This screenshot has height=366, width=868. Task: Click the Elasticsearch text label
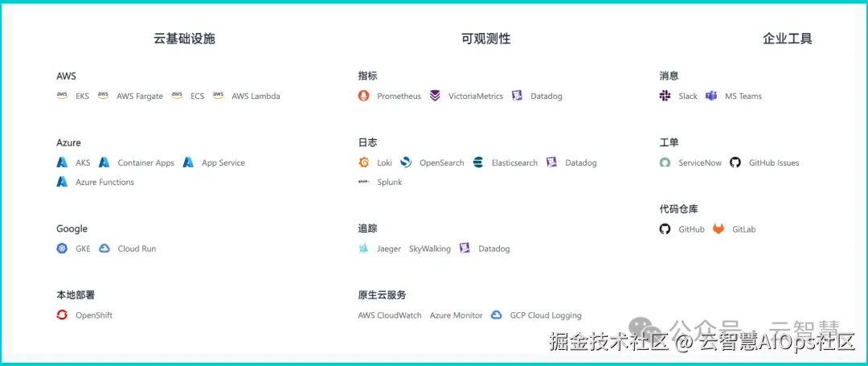(x=515, y=162)
